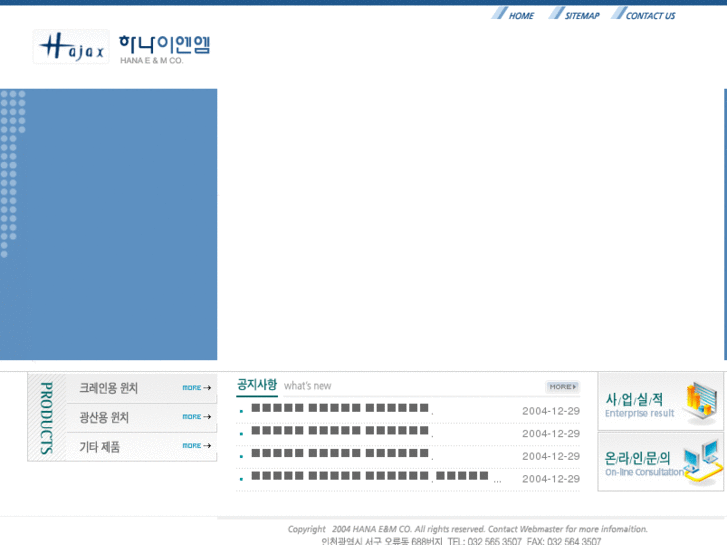The width and height of the screenshot is (727, 545).
Task: Open 사업실적 Enterprise result banner
Action: [x=660, y=402]
